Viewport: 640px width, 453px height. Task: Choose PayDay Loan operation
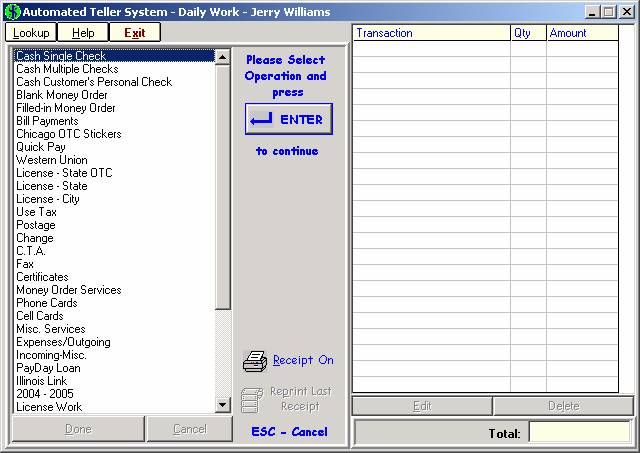(x=48, y=368)
